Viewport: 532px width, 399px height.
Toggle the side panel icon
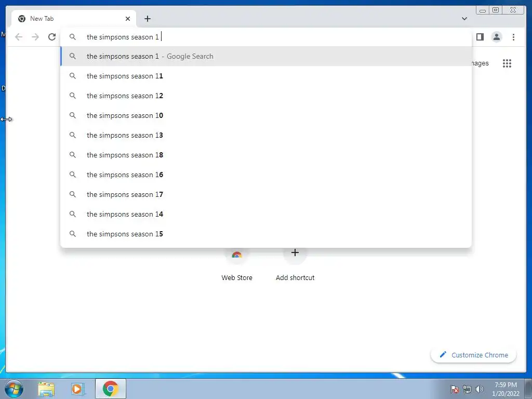[480, 37]
